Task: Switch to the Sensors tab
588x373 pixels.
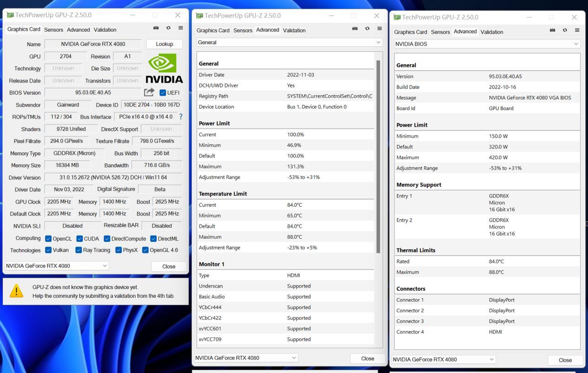Action: point(53,29)
